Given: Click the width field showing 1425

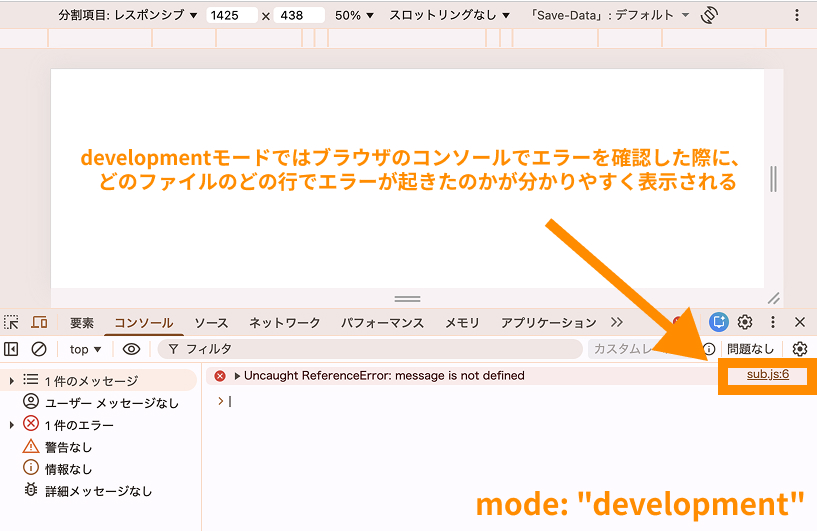Looking at the screenshot, I should point(232,15).
